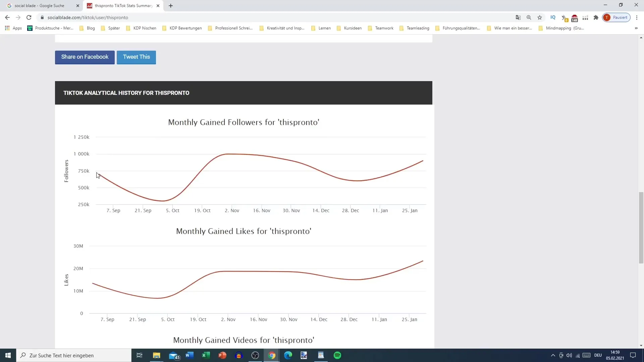Image resolution: width=644 pixels, height=362 pixels.
Task: Open Windows Start menu
Action: (8, 355)
